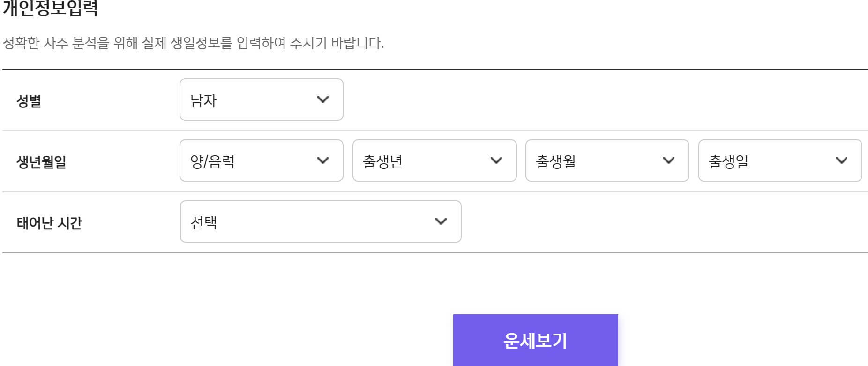The height and width of the screenshot is (366, 868).
Task: Click the chevron icon on the birth time selector
Action: point(441,221)
